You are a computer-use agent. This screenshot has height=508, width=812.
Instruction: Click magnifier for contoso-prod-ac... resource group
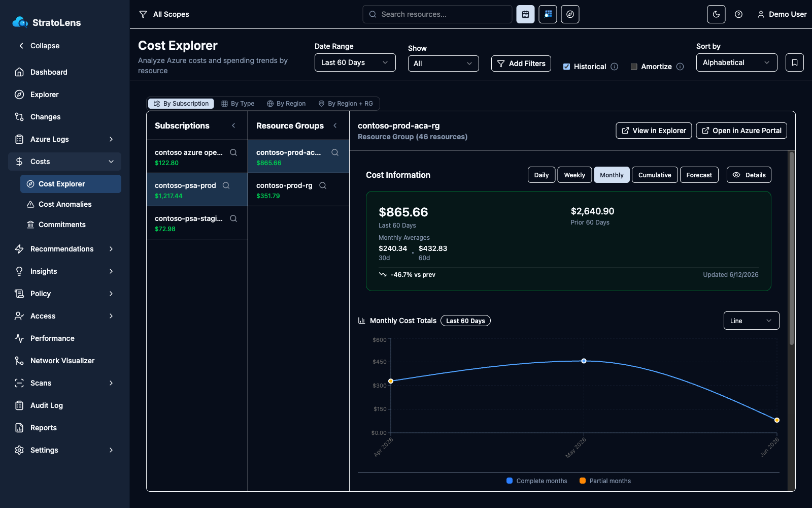click(x=335, y=152)
